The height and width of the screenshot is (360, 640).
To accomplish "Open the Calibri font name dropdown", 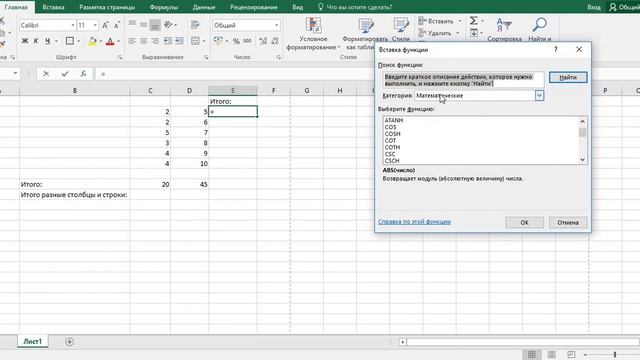I will 73,25.
